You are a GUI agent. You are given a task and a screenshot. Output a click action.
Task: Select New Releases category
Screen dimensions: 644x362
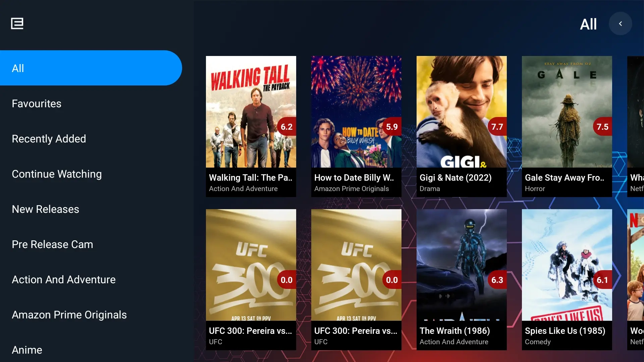click(x=46, y=209)
